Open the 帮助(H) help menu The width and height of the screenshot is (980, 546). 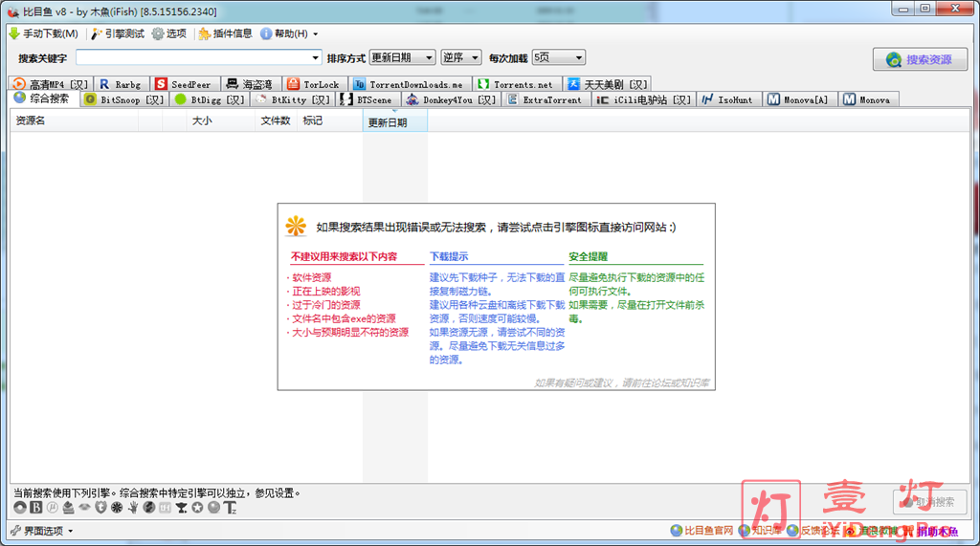pyautogui.click(x=289, y=33)
